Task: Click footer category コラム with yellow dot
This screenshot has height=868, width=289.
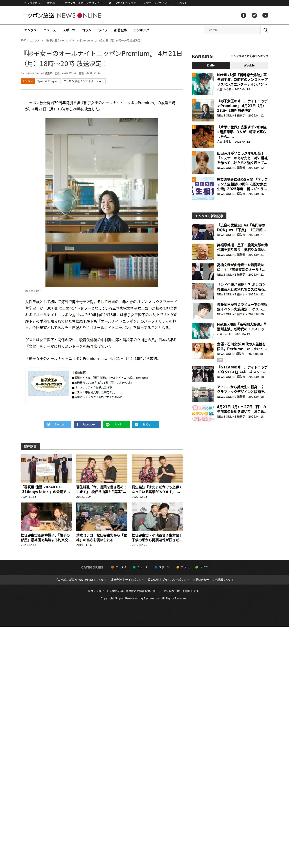Action: click(x=183, y=567)
